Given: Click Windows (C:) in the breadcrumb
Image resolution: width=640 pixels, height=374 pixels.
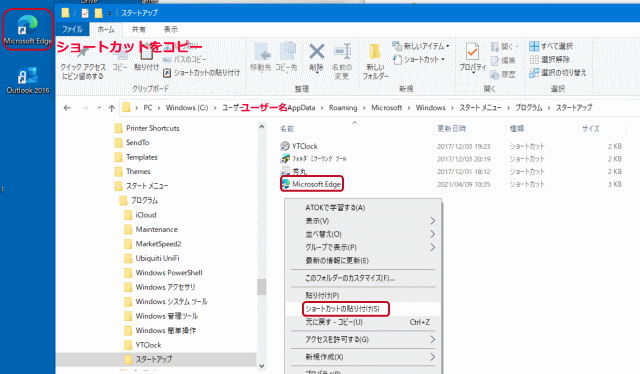Looking at the screenshot, I should click(187, 108).
